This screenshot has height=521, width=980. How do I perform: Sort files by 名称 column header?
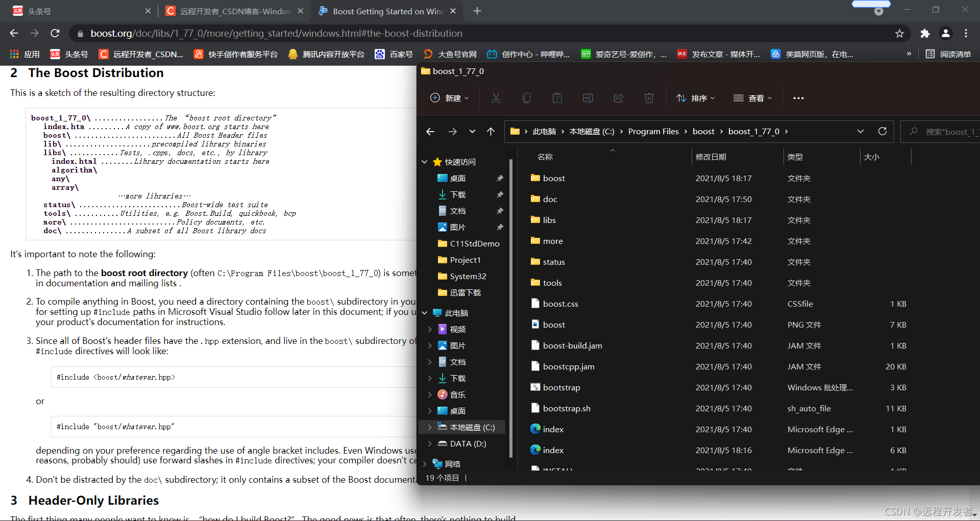pyautogui.click(x=545, y=157)
